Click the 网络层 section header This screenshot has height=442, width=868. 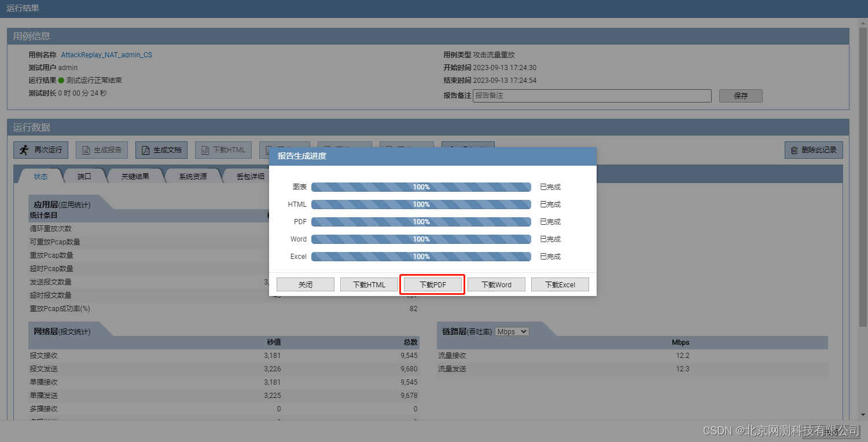pos(62,331)
